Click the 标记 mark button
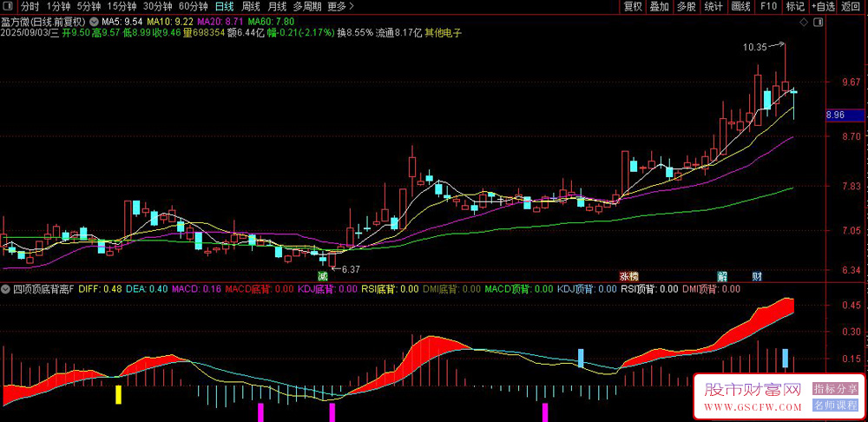The width and height of the screenshot is (868, 422). pyautogui.click(x=795, y=7)
